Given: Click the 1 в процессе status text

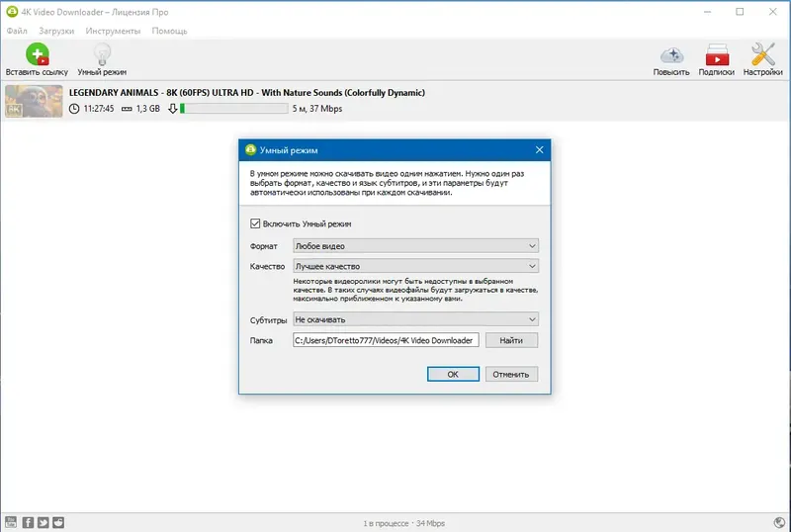Looking at the screenshot, I should pos(386,523).
